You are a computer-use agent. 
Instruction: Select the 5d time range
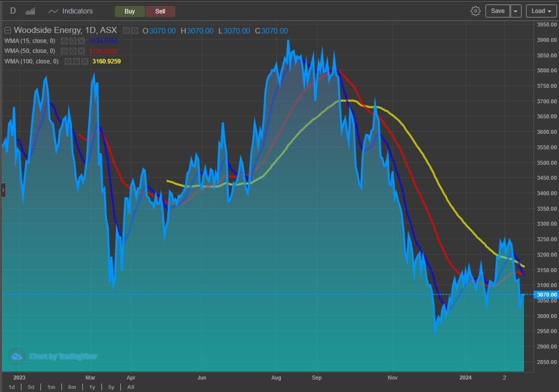[31, 387]
